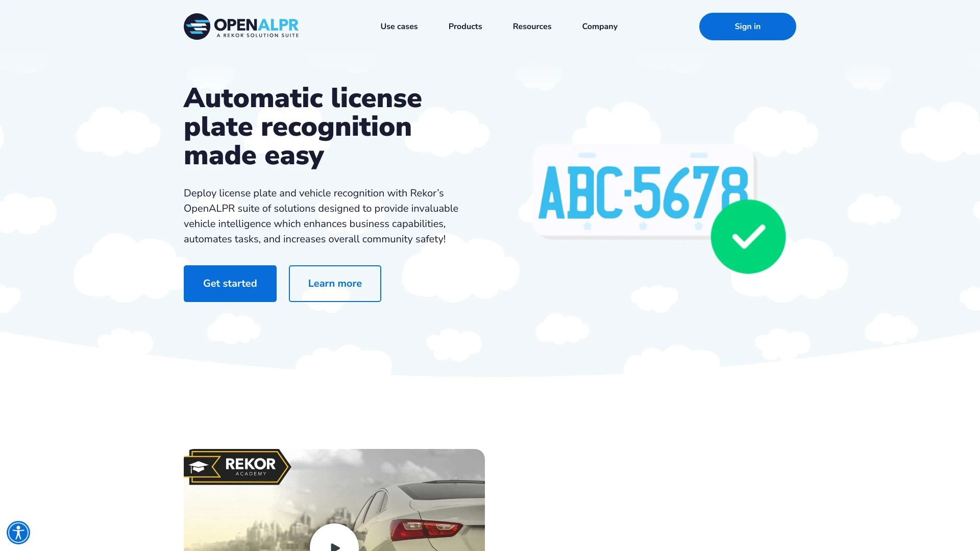Expand the Products navigation dropdown
980x551 pixels.
[x=465, y=26]
